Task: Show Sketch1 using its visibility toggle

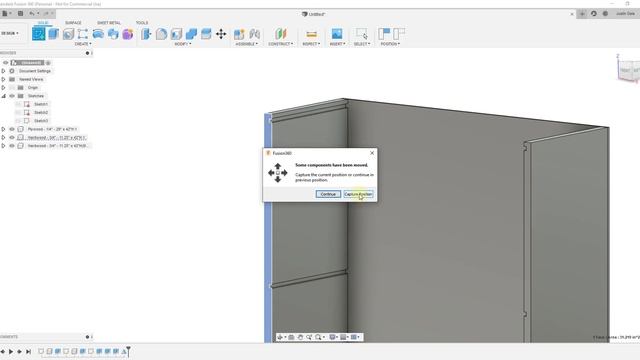Action: (x=18, y=104)
